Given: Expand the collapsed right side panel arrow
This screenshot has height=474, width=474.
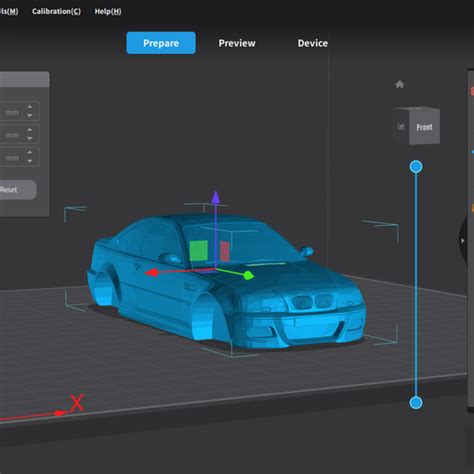Looking at the screenshot, I should (x=462, y=240).
